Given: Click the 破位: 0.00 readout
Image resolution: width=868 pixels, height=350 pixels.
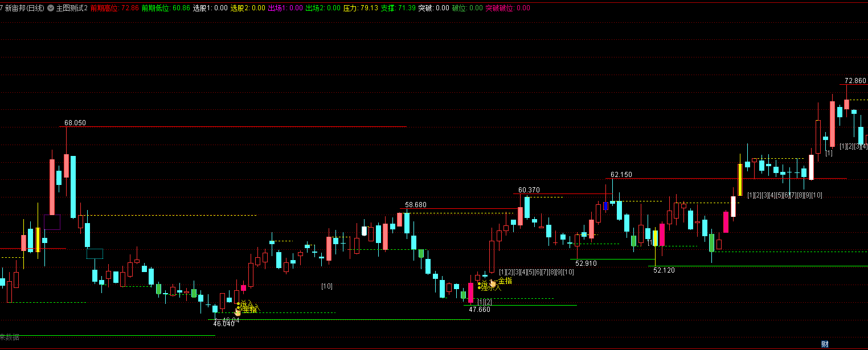Looking at the screenshot, I should [x=467, y=9].
